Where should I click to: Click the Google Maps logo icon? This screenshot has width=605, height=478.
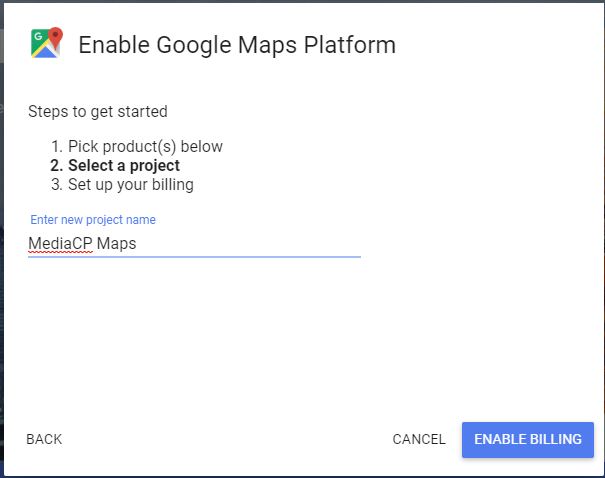click(47, 43)
